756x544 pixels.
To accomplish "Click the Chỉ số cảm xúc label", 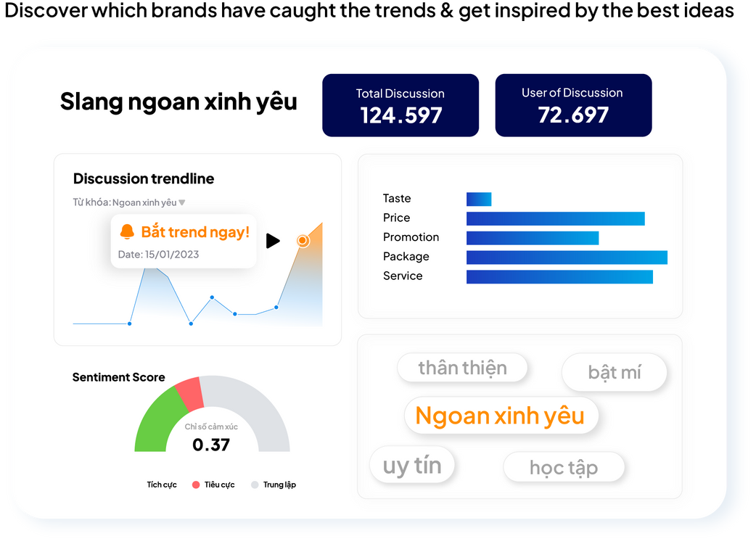I will click(x=211, y=427).
